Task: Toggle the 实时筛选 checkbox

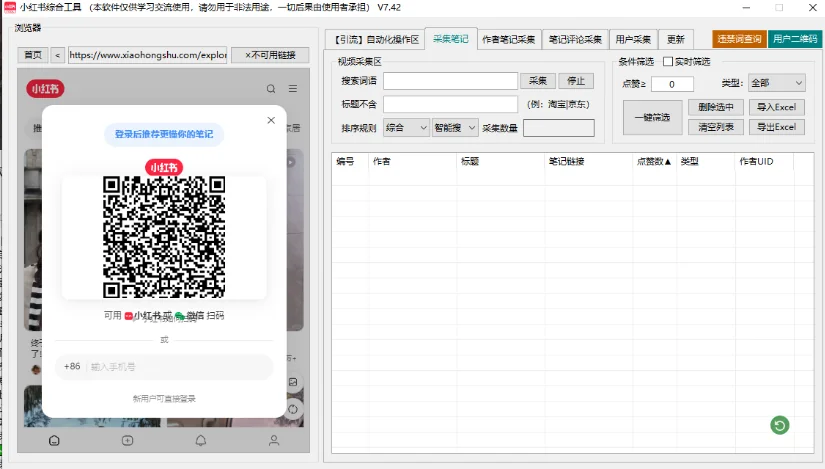Action: (668, 62)
